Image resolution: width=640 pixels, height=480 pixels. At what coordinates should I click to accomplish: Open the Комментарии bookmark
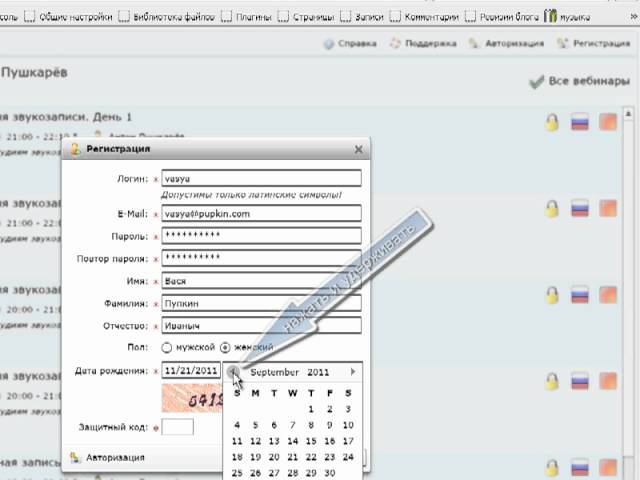(x=424, y=17)
